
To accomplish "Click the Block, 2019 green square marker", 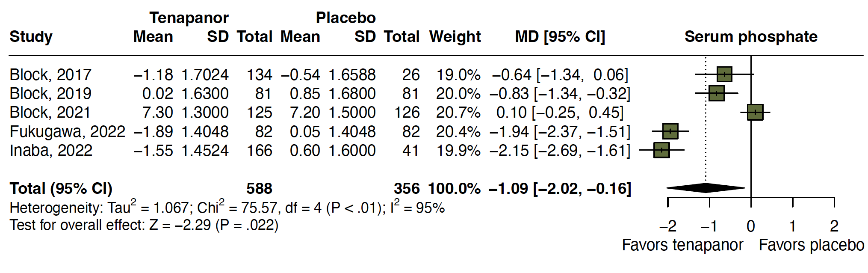I will [x=717, y=93].
